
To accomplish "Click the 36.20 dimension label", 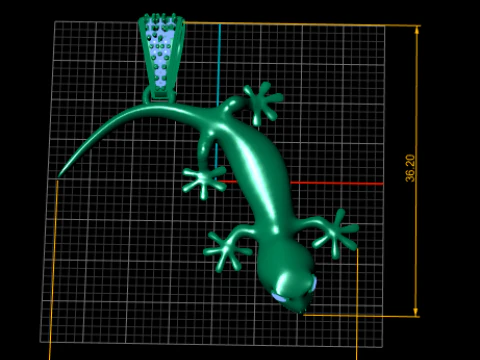I will 410,168.
